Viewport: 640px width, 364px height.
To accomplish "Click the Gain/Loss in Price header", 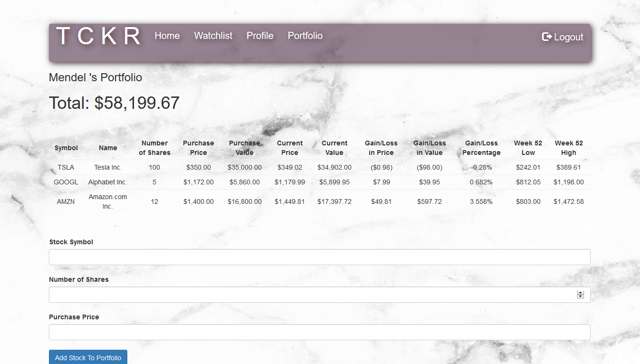I will 381,148.
